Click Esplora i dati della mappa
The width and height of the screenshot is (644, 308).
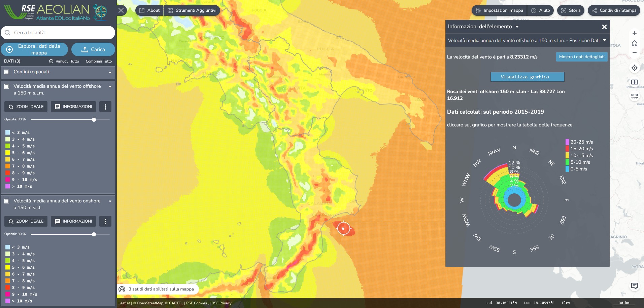coord(34,49)
